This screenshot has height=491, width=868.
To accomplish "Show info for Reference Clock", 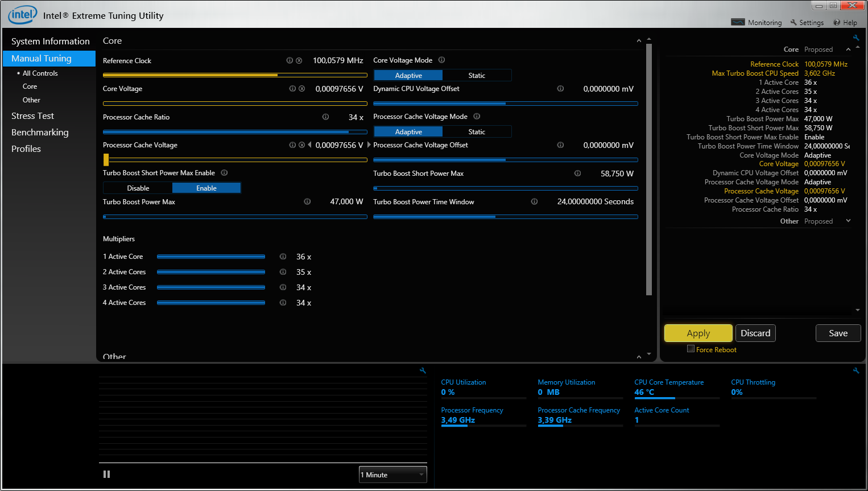I will click(x=290, y=60).
